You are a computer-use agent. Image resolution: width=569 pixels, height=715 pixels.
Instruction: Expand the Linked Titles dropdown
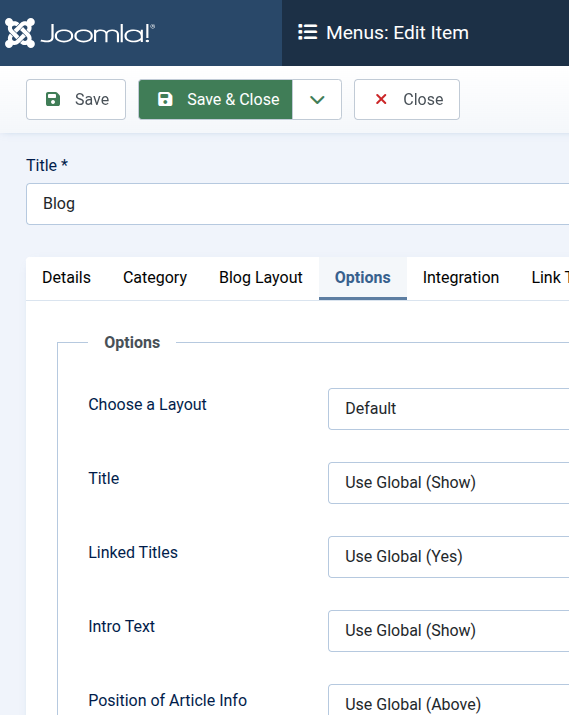[x=449, y=556]
